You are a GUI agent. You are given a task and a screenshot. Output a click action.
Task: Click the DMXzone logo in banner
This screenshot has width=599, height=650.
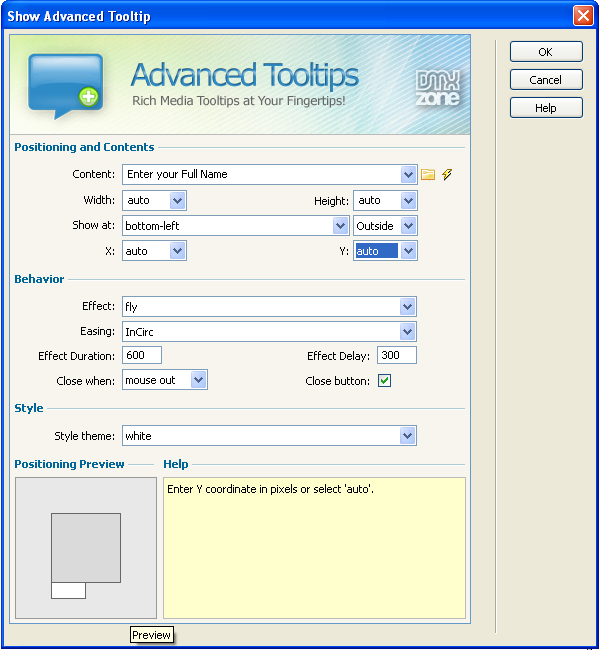pos(438,88)
